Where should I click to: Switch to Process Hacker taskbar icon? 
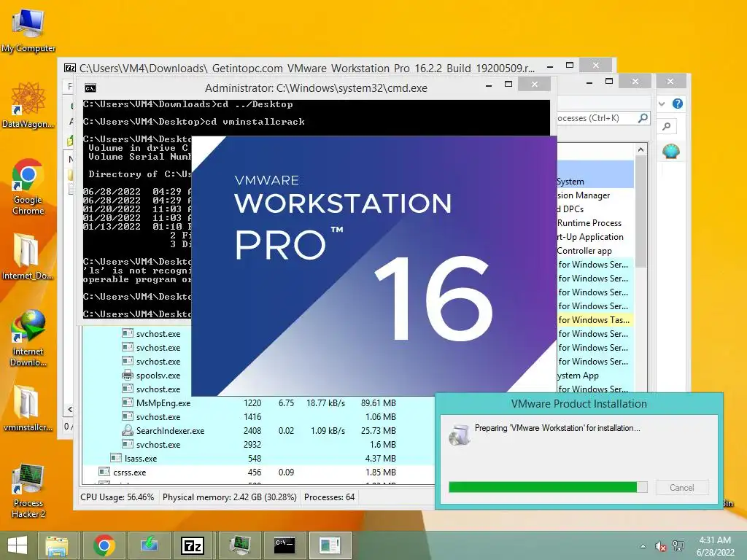239,545
